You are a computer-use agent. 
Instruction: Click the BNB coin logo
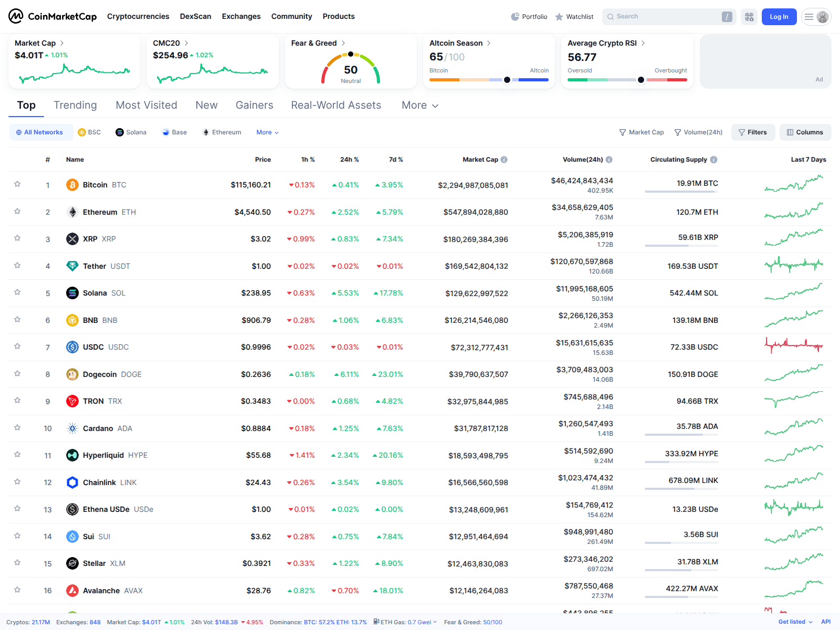pos(72,320)
